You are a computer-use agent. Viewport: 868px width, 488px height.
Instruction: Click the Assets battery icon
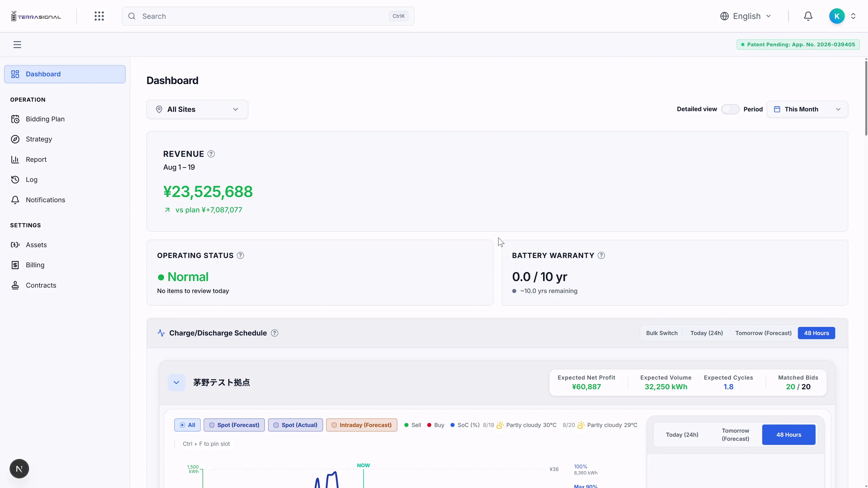pyautogui.click(x=15, y=245)
